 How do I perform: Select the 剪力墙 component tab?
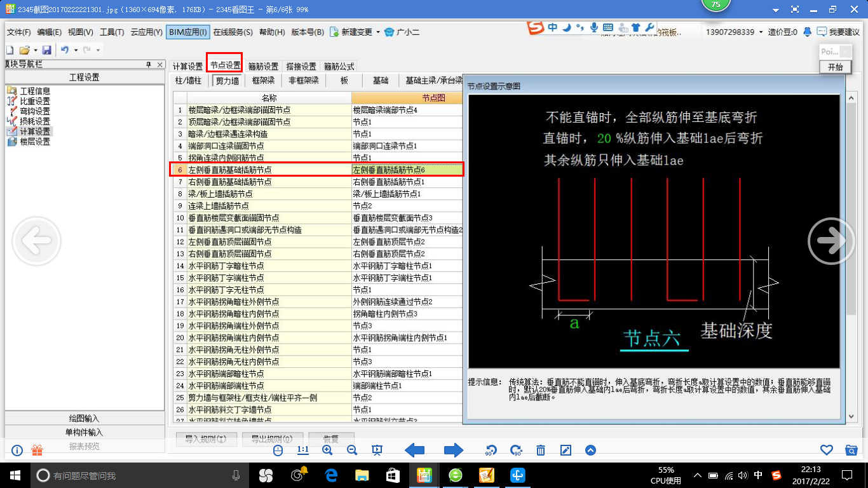point(227,81)
